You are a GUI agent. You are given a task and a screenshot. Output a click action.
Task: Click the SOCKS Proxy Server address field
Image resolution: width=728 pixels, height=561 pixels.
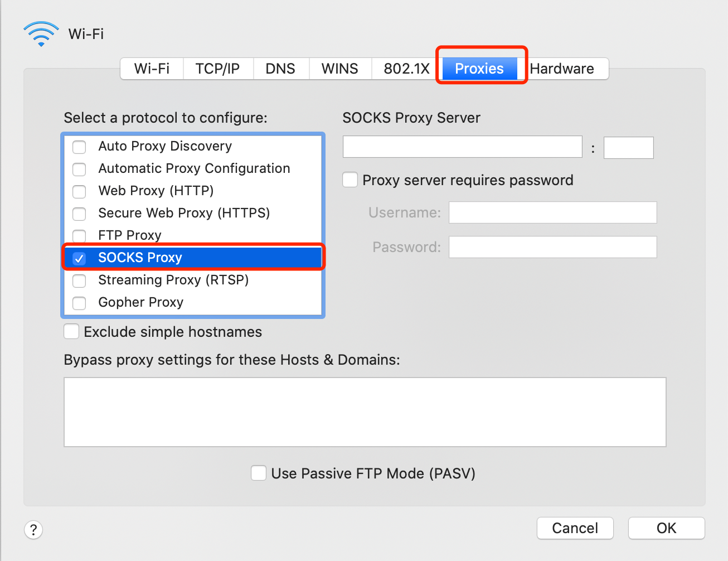tap(463, 147)
